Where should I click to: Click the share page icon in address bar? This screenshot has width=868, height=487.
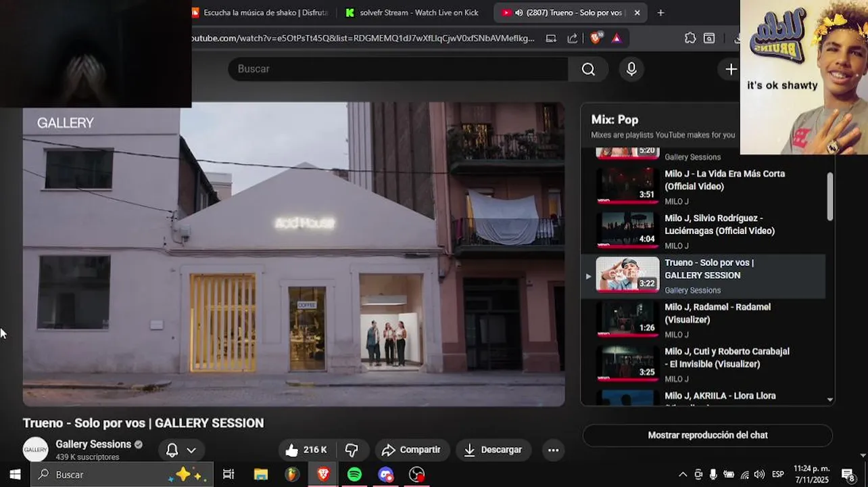click(573, 39)
